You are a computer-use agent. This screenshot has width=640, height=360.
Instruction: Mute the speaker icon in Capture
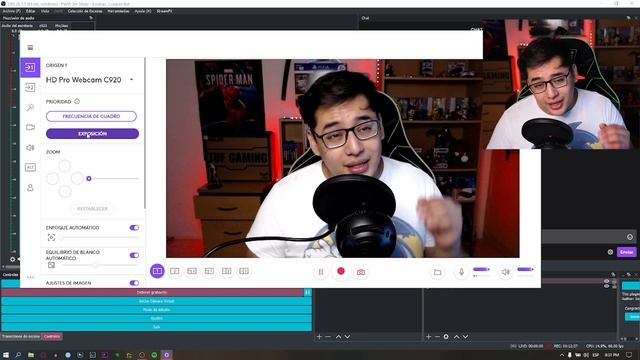(x=506, y=272)
